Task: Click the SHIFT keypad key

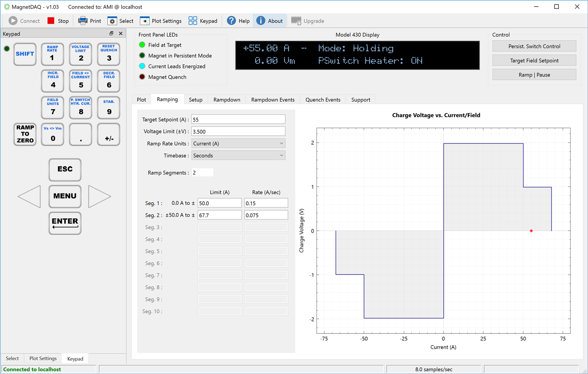Action: (25, 54)
